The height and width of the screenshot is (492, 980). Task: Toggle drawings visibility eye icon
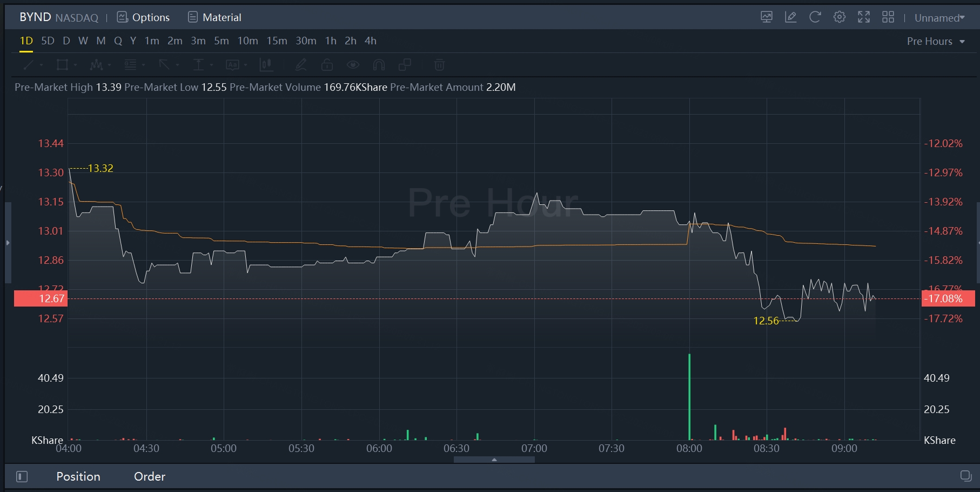pos(353,65)
